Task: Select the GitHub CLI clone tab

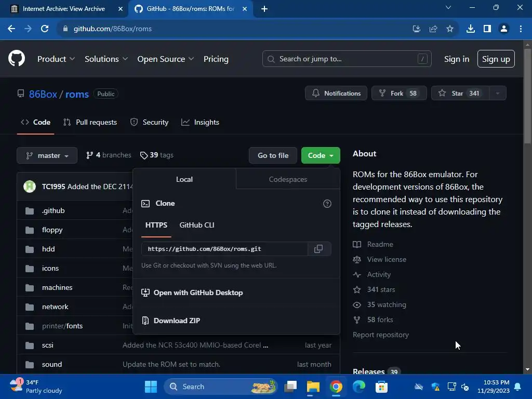Action: click(x=197, y=225)
